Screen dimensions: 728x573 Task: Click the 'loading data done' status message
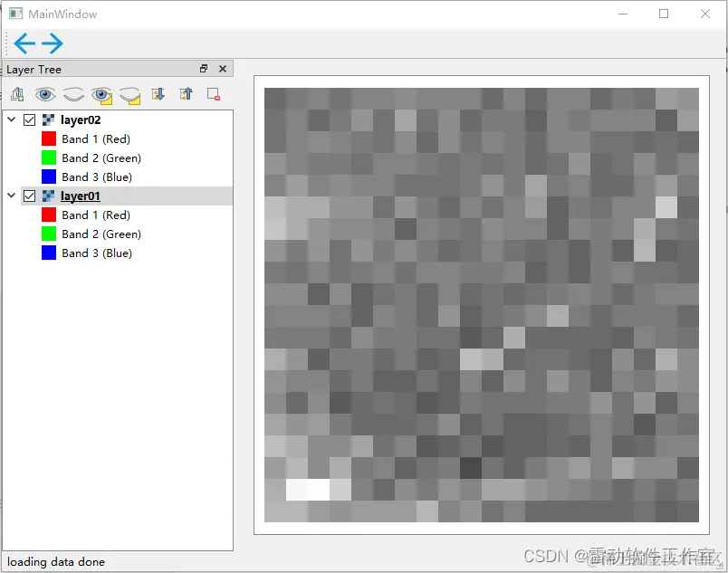pos(56,562)
